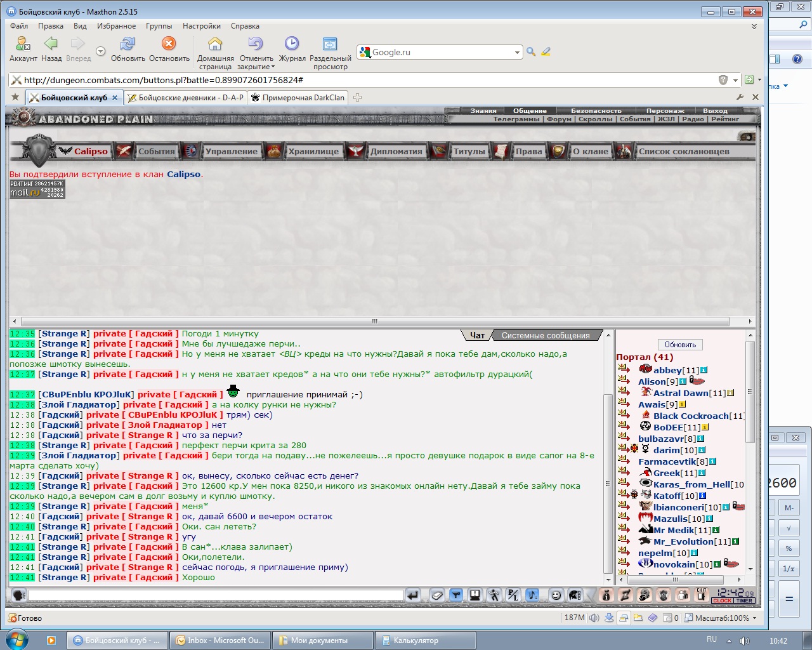Click the floppy disk save-chat icon

[x=475, y=595]
